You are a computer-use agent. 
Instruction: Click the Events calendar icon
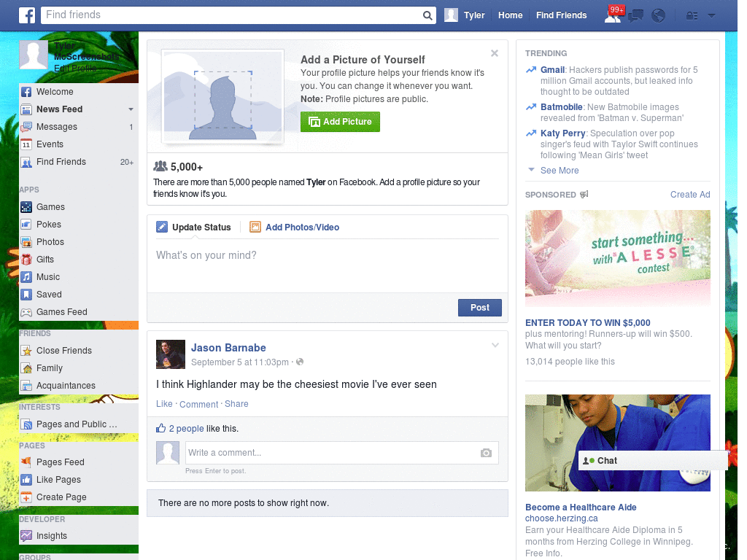pyautogui.click(x=27, y=144)
